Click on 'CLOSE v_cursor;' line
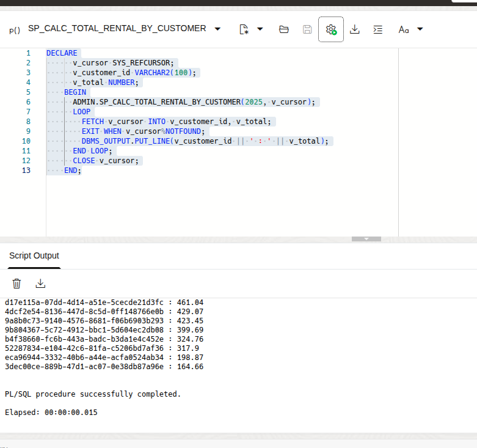 (x=106, y=160)
